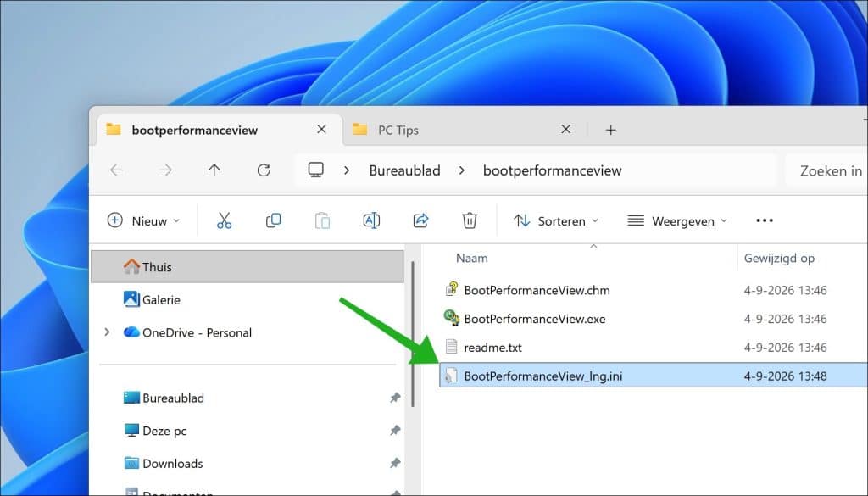Click the Cut scissors icon
The width and height of the screenshot is (868, 496).
point(224,220)
